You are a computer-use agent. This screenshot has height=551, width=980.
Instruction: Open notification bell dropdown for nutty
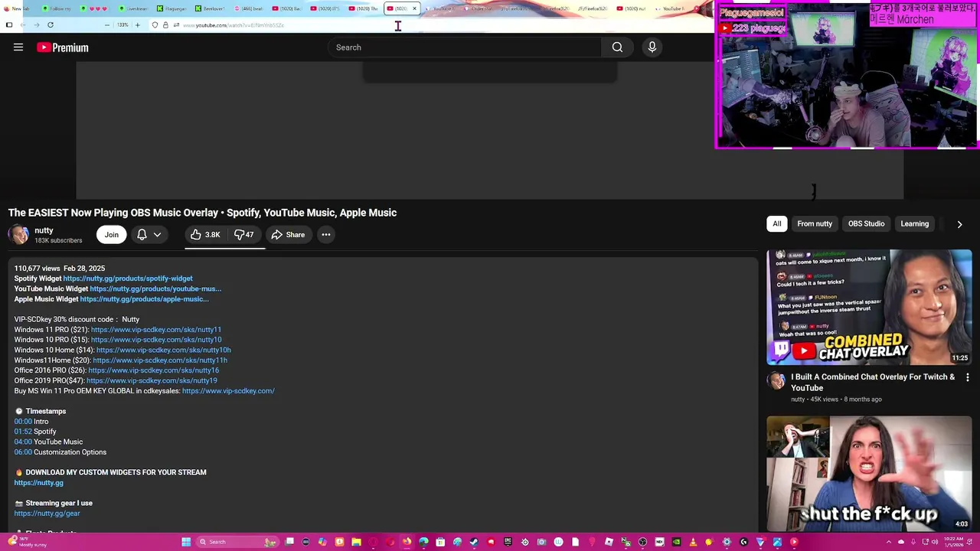point(149,235)
